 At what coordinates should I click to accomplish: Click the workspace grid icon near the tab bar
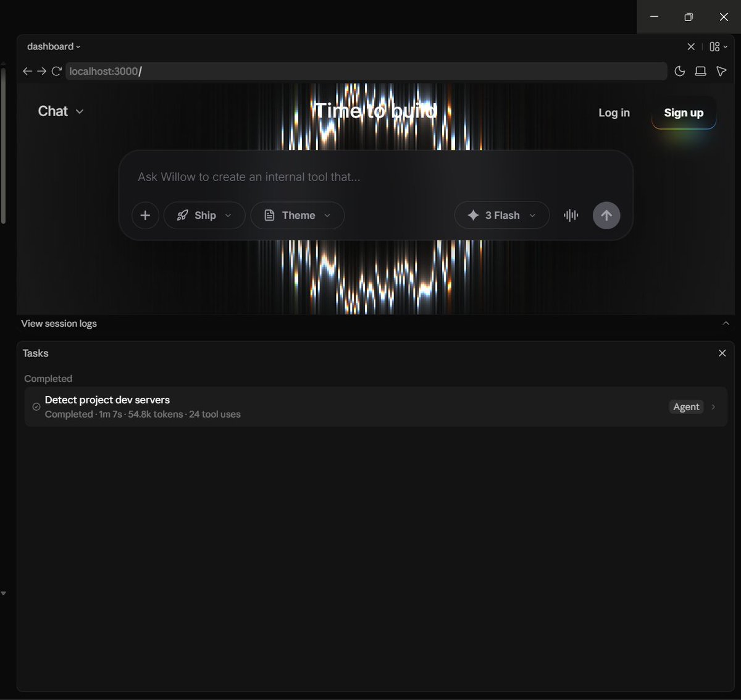(x=714, y=46)
